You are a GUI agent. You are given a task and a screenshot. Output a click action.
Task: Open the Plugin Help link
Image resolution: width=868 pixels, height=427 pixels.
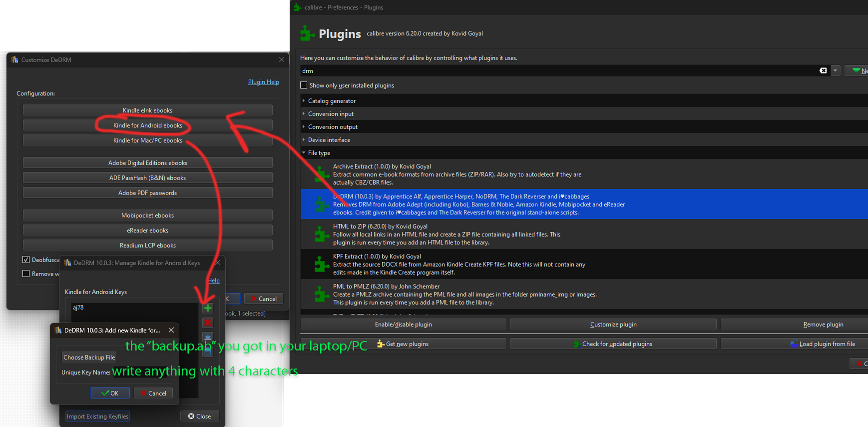[264, 82]
